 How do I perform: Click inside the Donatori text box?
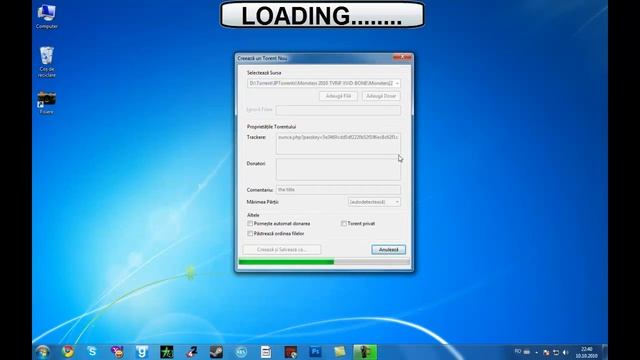338,169
